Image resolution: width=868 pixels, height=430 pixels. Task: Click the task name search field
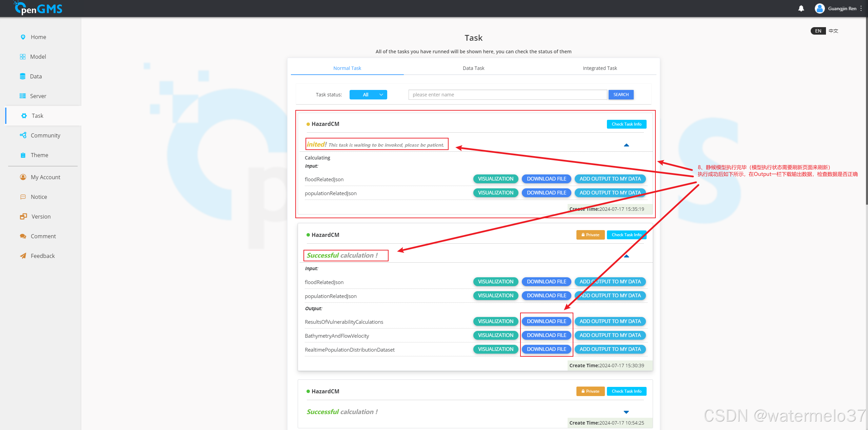coord(507,95)
